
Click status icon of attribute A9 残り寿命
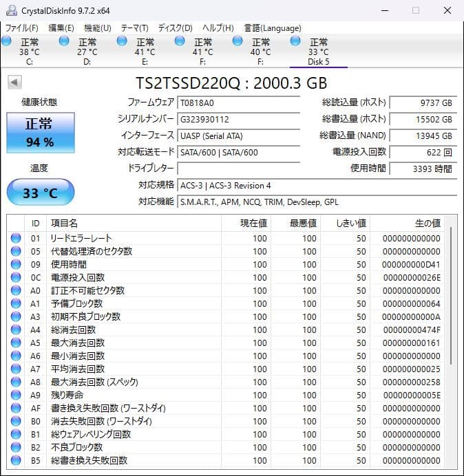[x=16, y=395]
